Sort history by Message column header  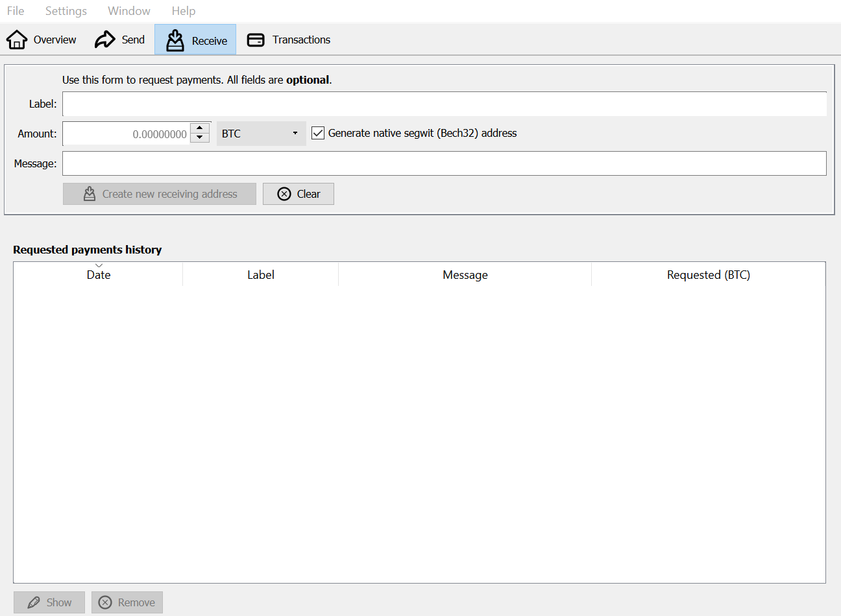point(465,274)
